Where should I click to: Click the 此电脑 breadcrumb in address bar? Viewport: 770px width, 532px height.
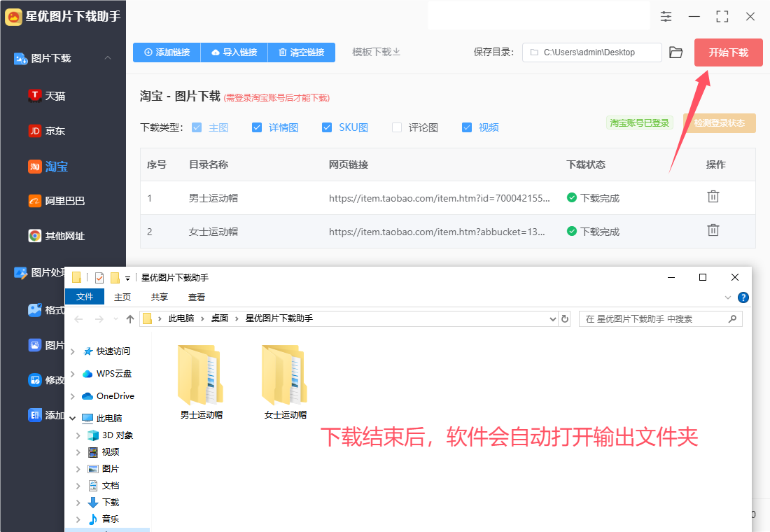pos(181,318)
